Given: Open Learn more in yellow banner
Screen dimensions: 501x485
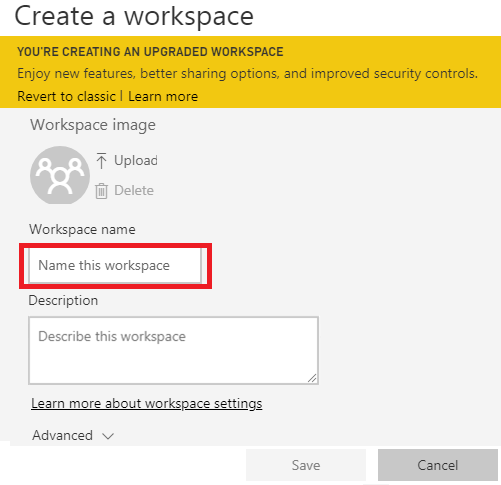Looking at the screenshot, I should point(163,96).
